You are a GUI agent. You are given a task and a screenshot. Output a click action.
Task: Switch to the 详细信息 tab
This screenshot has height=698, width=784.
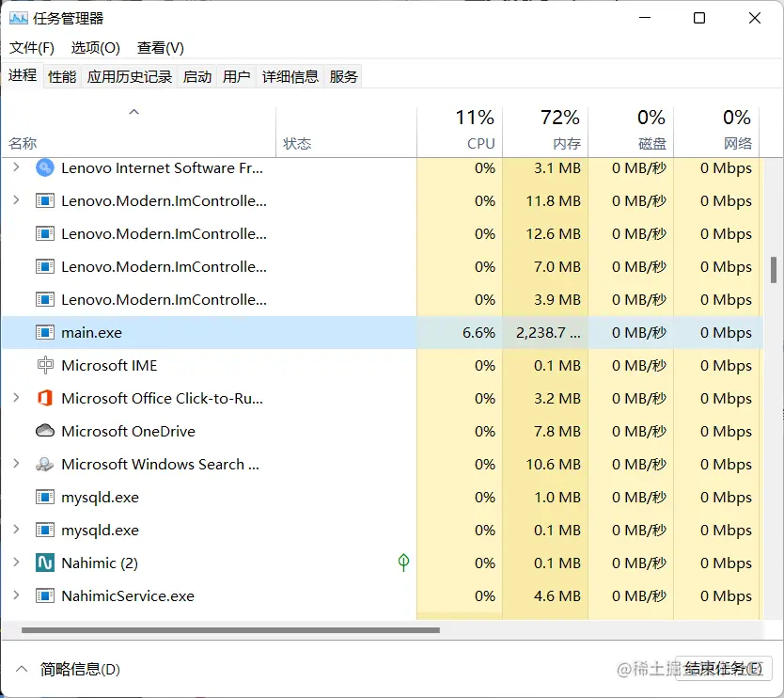click(x=290, y=76)
